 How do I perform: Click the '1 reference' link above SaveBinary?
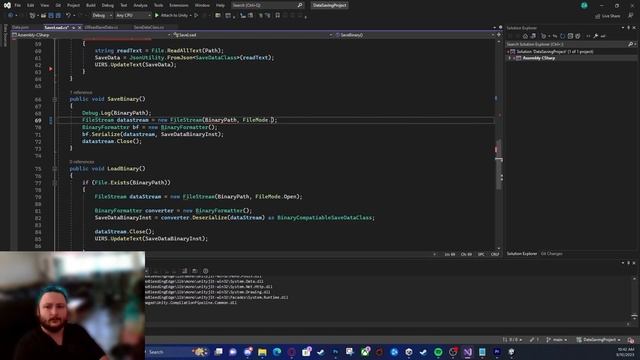[x=80, y=93]
